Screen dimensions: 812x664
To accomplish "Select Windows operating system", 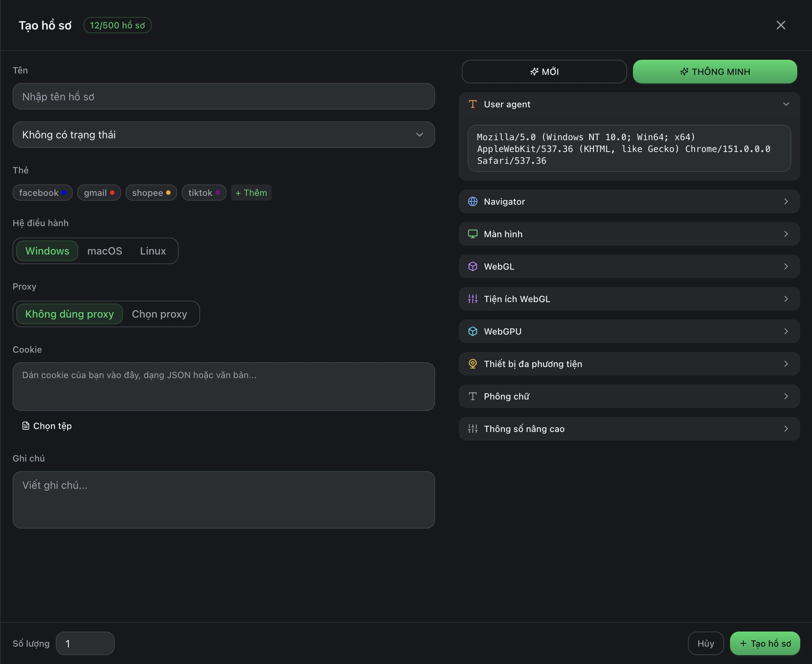I will (x=47, y=251).
